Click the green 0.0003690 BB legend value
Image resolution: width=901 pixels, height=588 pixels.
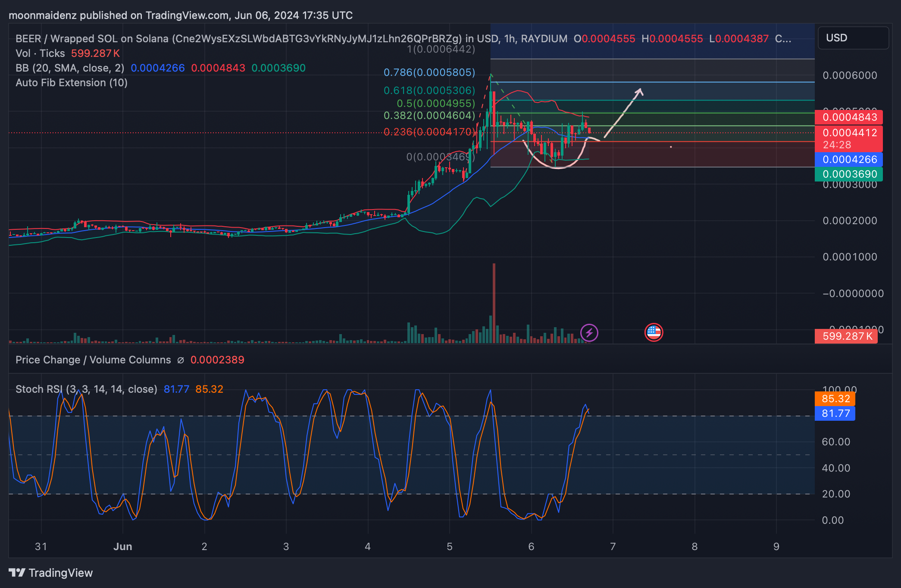(278, 68)
